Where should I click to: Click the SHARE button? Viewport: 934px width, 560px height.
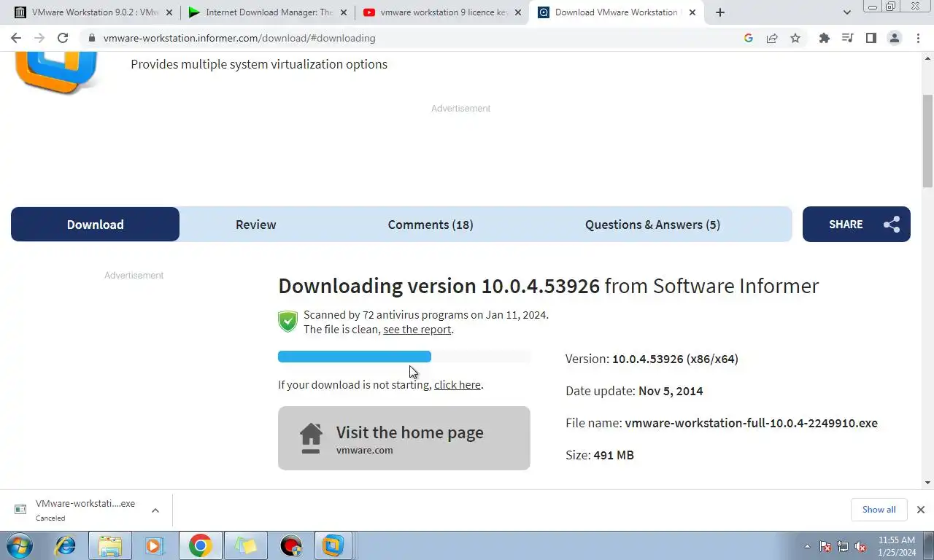tap(857, 225)
